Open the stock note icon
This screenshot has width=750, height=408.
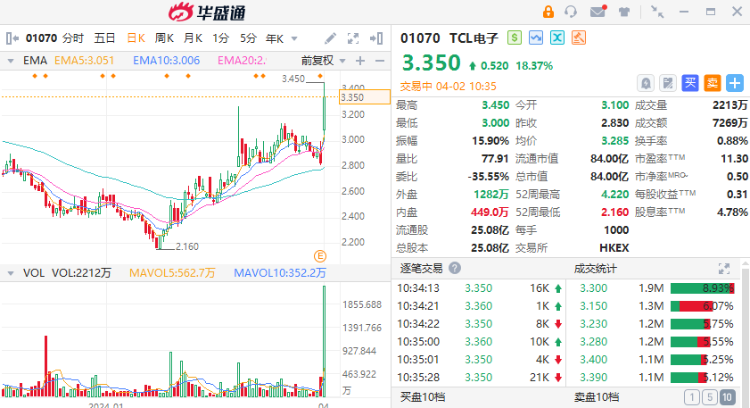pyautogui.click(x=668, y=83)
